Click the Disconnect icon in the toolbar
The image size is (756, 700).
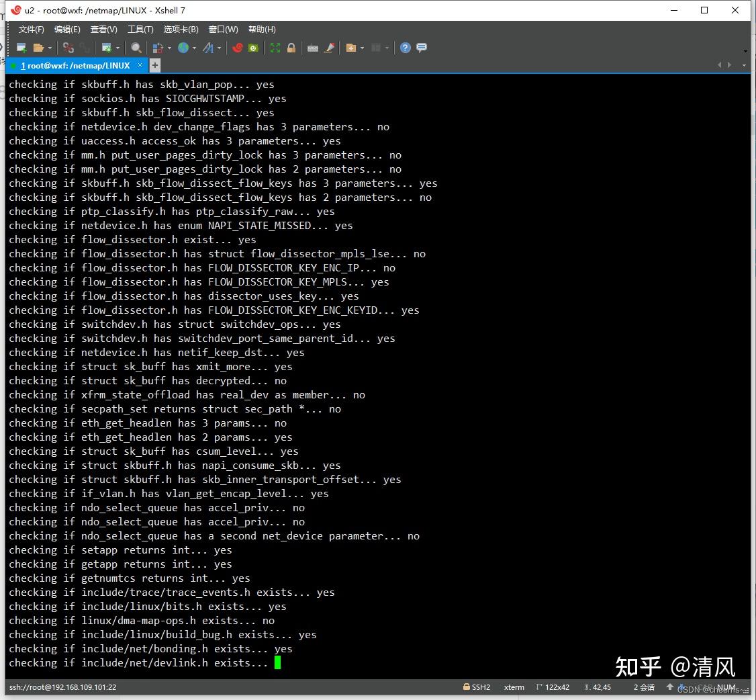68,47
